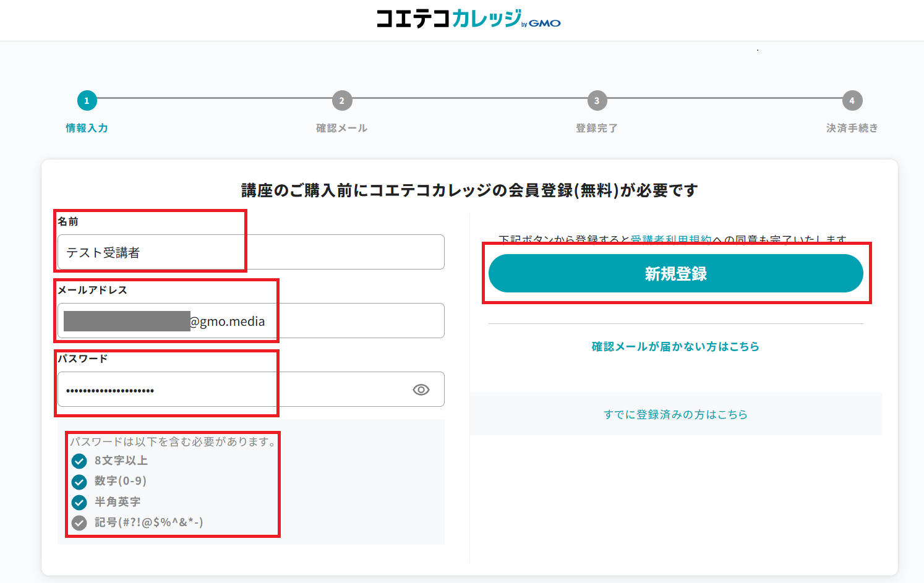Open すでに登録済みの方はこちら login link
The image size is (924, 583).
pos(675,415)
